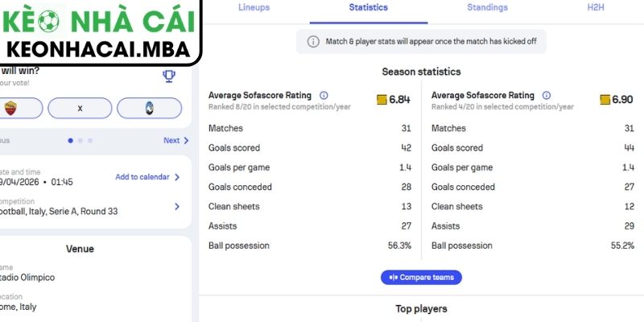Select the H2H tab
644x322 pixels.
tap(595, 8)
